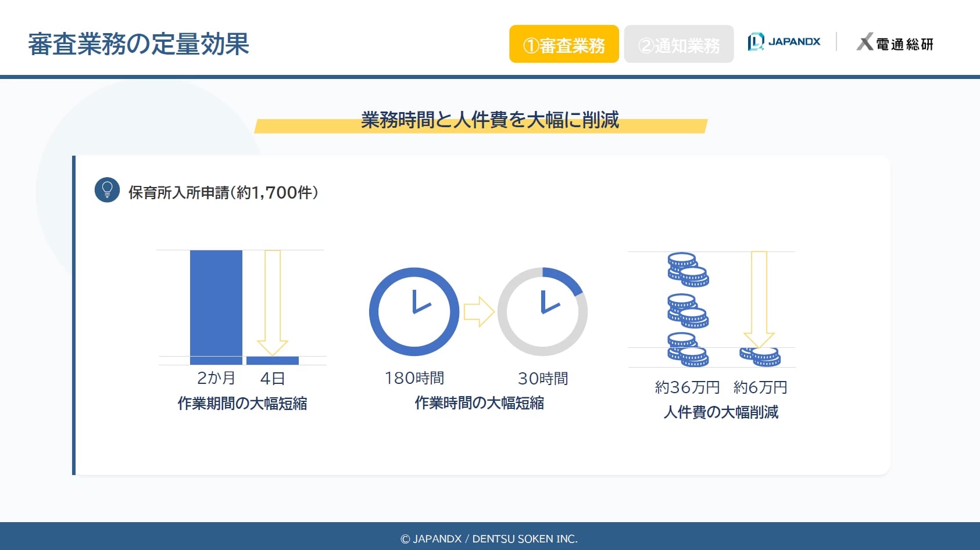Click the yellow down arrow above 4日 bar

273,302
